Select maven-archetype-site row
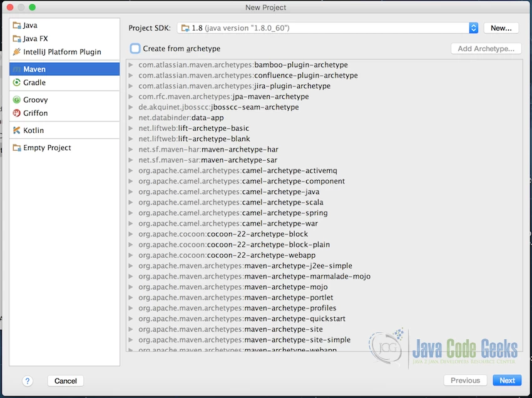This screenshot has height=398, width=532. point(324,329)
